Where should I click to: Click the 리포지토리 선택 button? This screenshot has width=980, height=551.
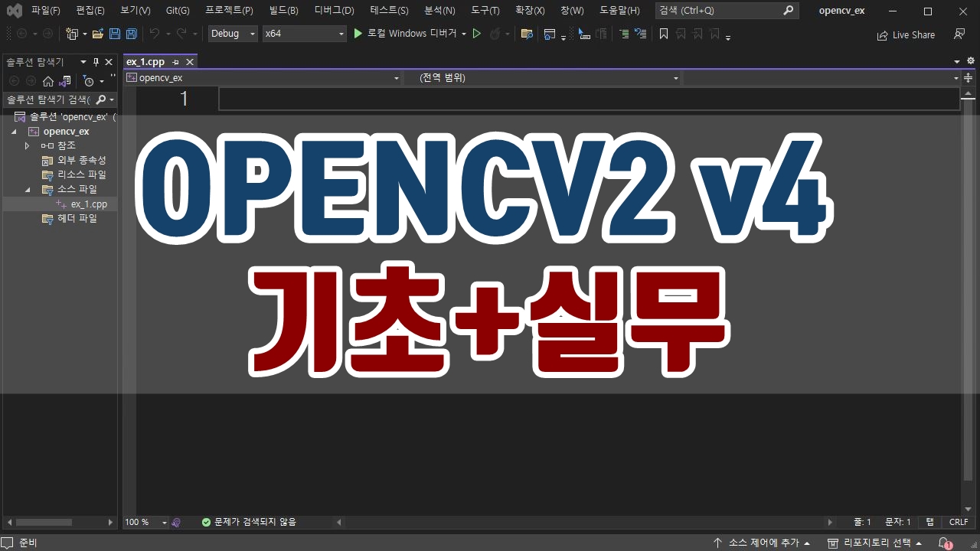coord(874,543)
